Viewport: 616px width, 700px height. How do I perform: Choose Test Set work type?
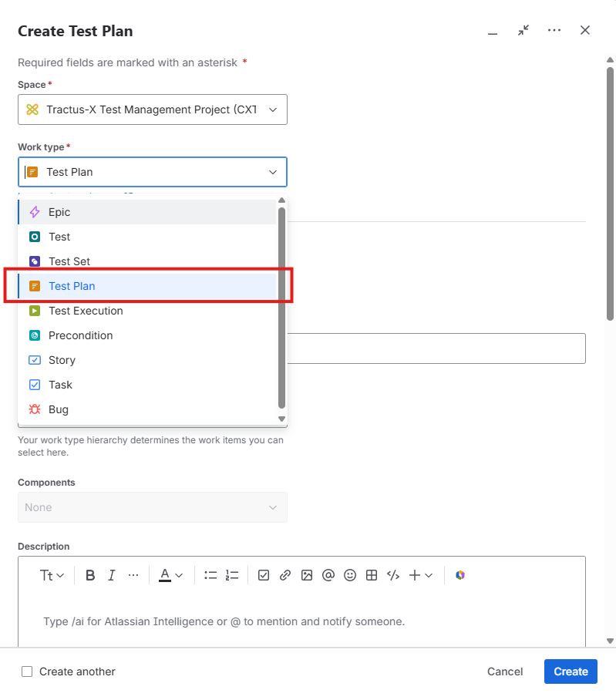(147, 261)
